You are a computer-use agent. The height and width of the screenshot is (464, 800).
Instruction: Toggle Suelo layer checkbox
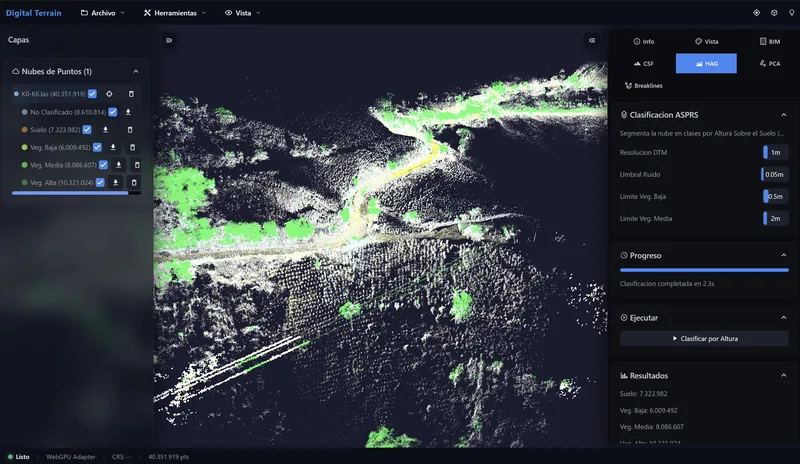(87, 130)
